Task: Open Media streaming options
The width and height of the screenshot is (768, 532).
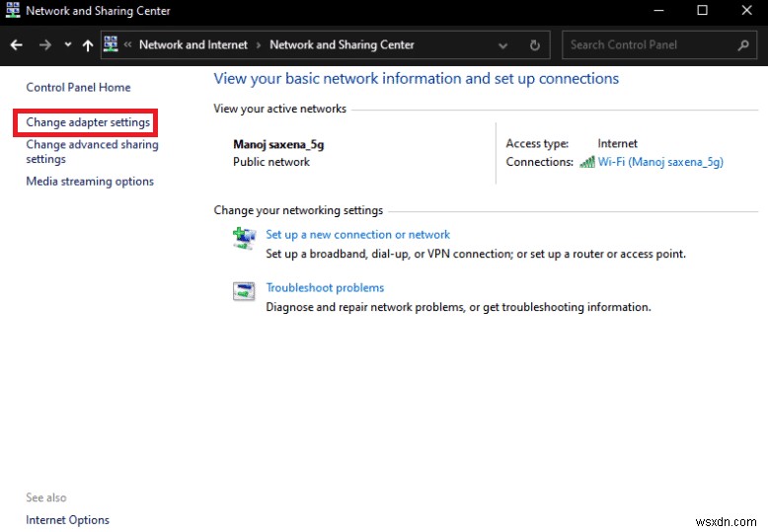Action: click(90, 182)
